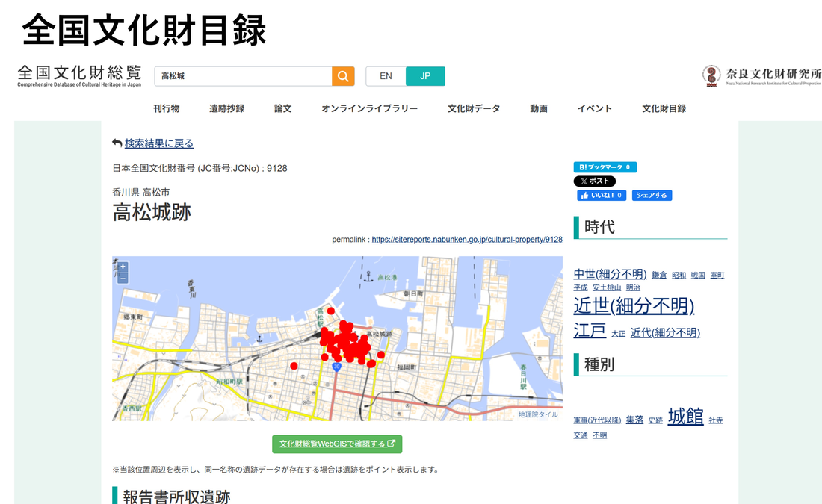Go back via 検索結果に戻る link
822x504 pixels.
(158, 143)
